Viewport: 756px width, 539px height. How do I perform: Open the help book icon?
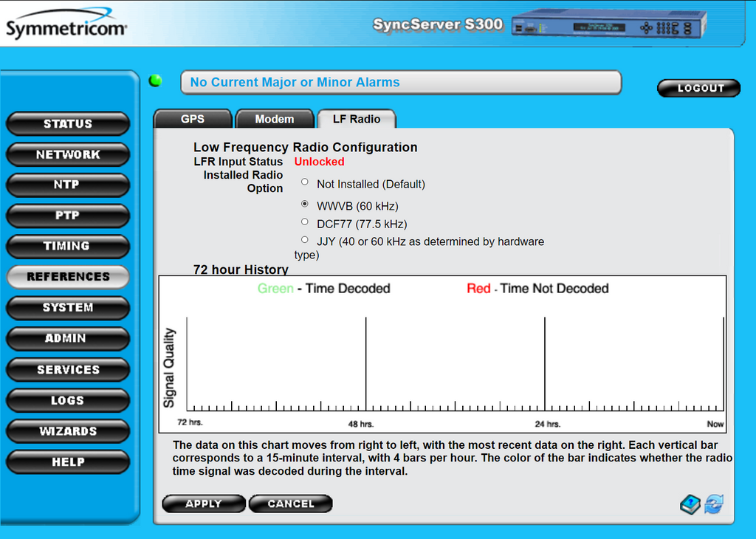coord(690,505)
